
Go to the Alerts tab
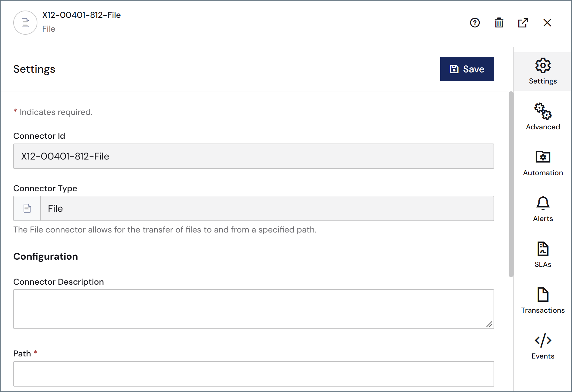coord(543,209)
